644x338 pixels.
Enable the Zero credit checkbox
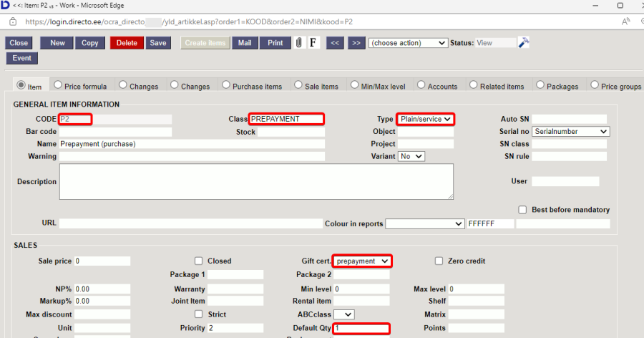[x=439, y=261]
